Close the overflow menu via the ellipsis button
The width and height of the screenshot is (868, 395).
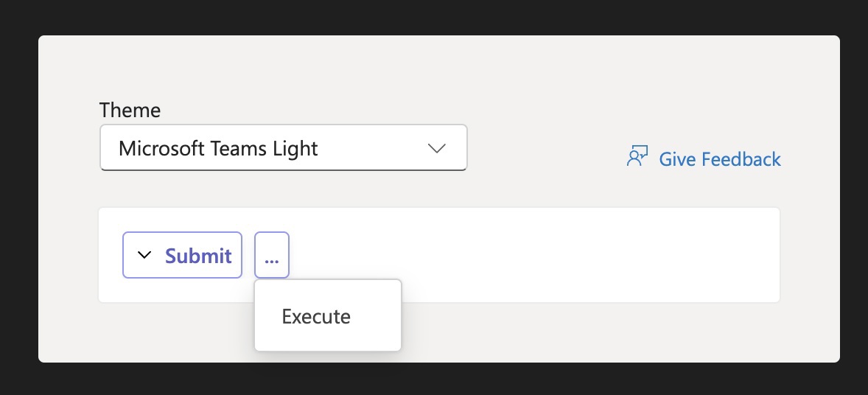coord(272,255)
